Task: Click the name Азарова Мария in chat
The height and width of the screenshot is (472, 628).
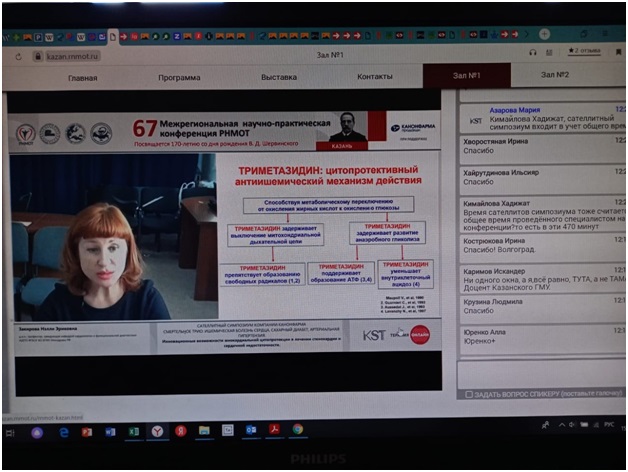Action: tap(515, 110)
